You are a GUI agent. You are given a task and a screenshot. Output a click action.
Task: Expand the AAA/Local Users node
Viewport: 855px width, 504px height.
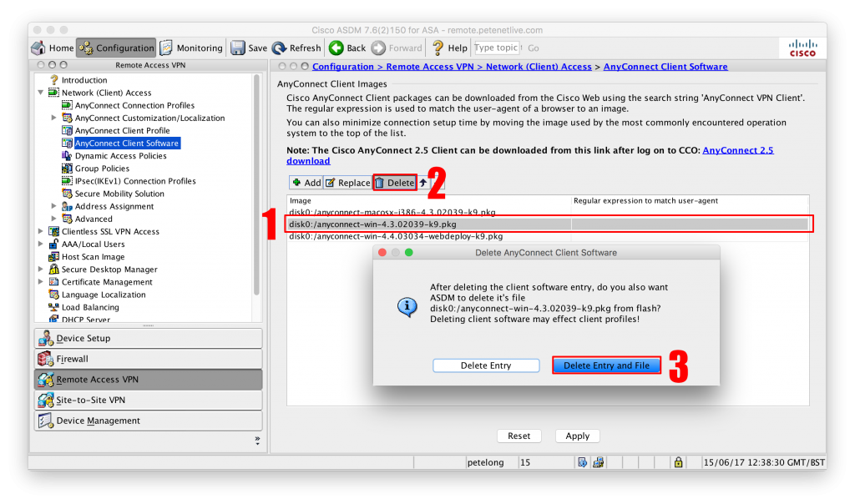41,244
